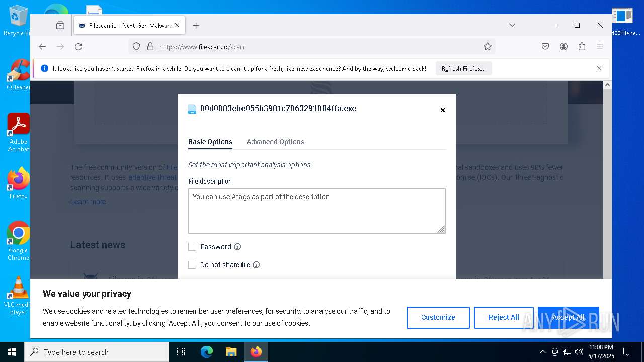Open the Firefox account icon

pos(563,47)
